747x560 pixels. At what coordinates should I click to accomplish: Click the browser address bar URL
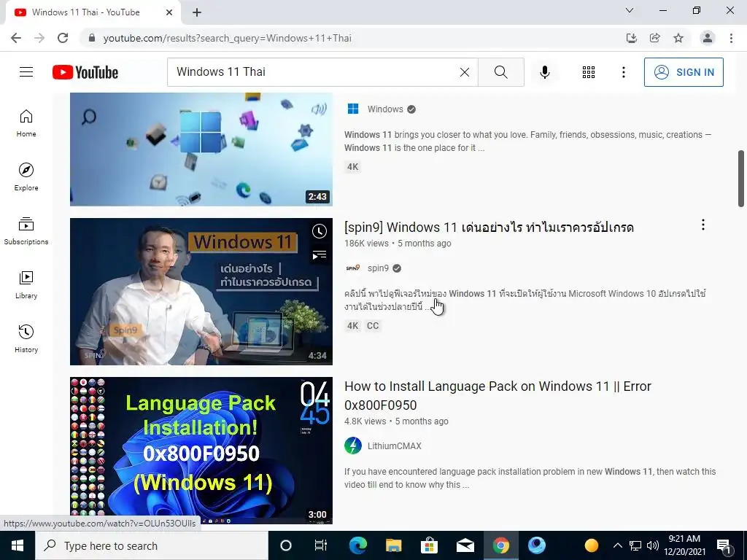(228, 38)
